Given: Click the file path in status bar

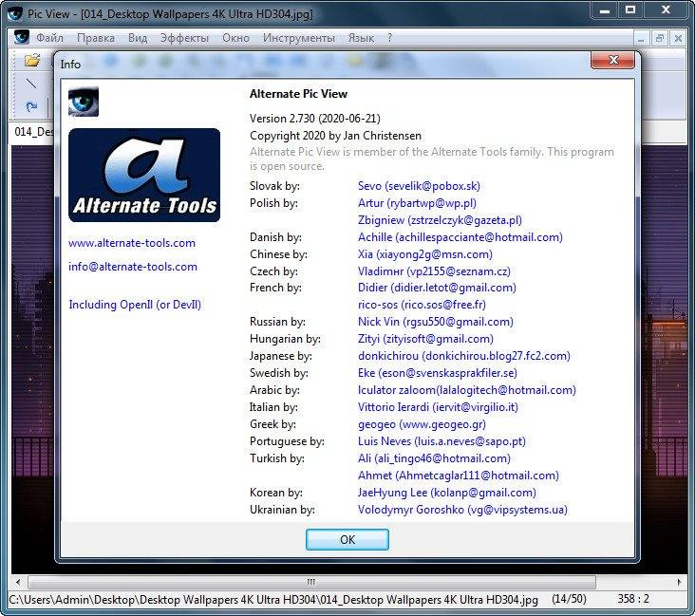Looking at the screenshot, I should point(273,600).
